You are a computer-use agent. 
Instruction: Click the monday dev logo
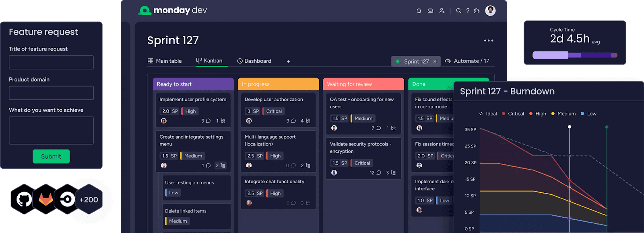[173, 10]
